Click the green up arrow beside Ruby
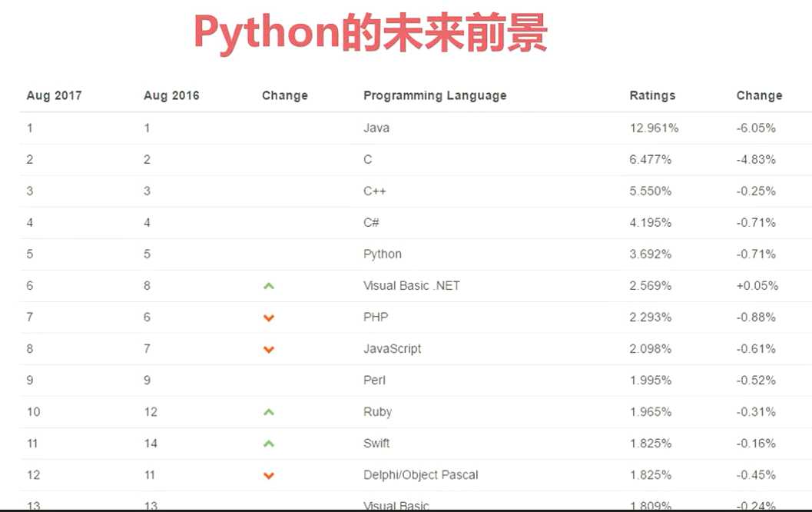Viewport: 812px width, 512px height. point(269,412)
